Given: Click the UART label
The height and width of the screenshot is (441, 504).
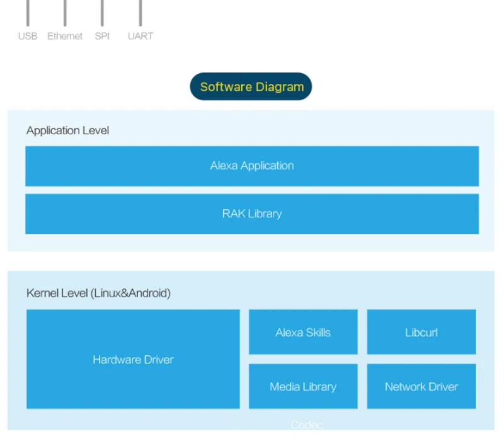Looking at the screenshot, I should click(x=140, y=36).
